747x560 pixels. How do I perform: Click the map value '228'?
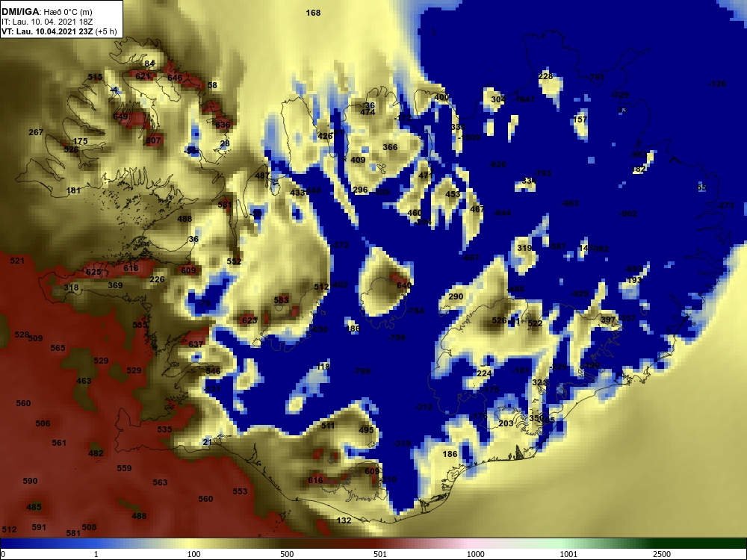545,76
